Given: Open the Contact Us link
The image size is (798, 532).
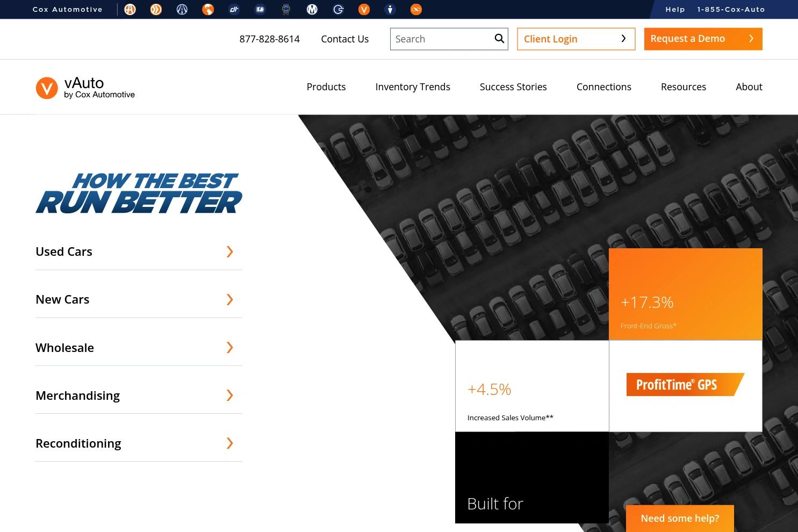Looking at the screenshot, I should tap(345, 39).
